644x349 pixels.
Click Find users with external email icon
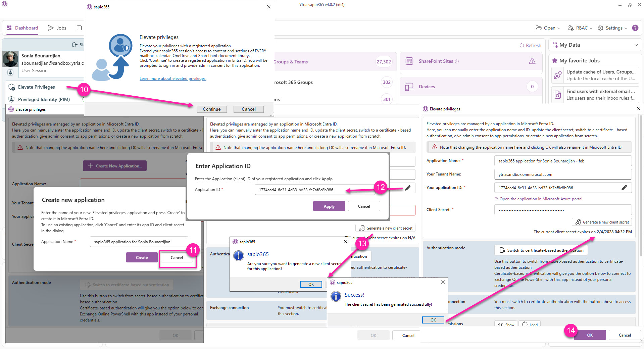(558, 95)
